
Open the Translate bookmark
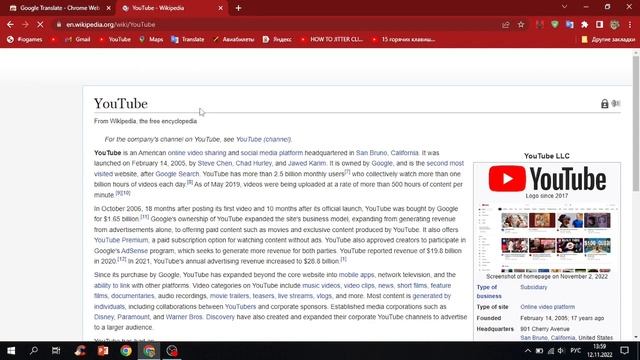point(188,40)
